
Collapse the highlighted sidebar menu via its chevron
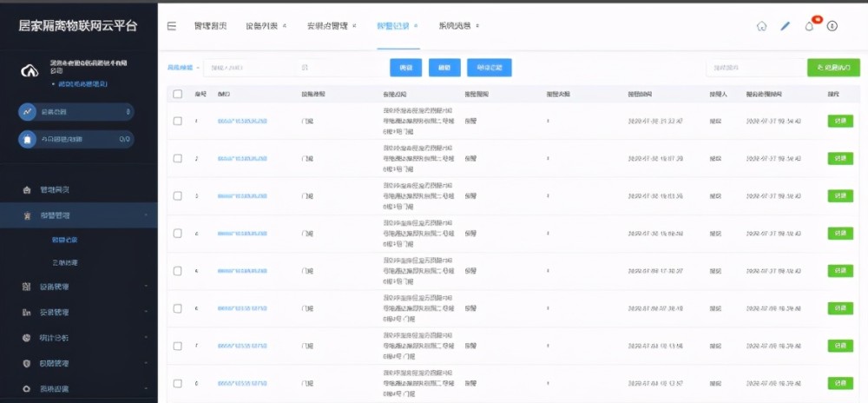[x=146, y=215]
